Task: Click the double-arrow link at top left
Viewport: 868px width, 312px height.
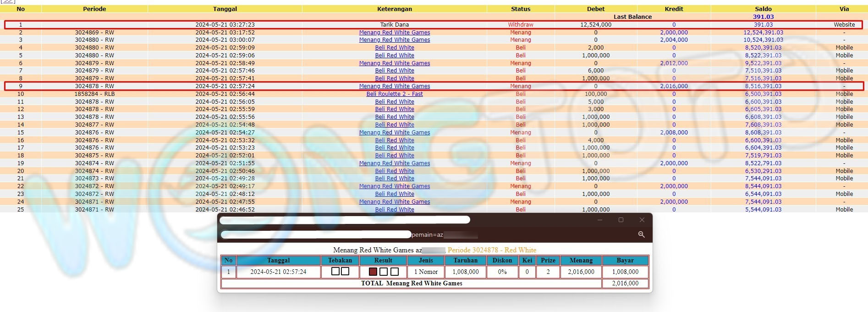Action: [x=8, y=1]
